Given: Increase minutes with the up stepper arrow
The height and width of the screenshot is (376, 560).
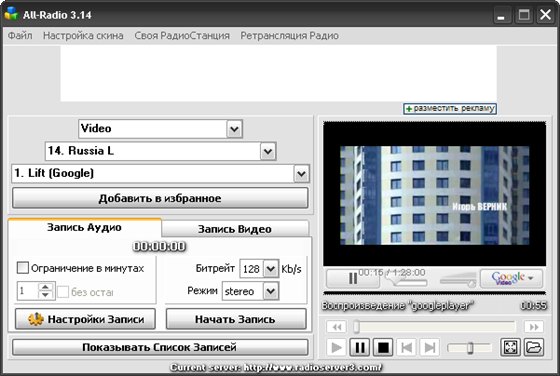Looking at the screenshot, I should click(45, 287).
